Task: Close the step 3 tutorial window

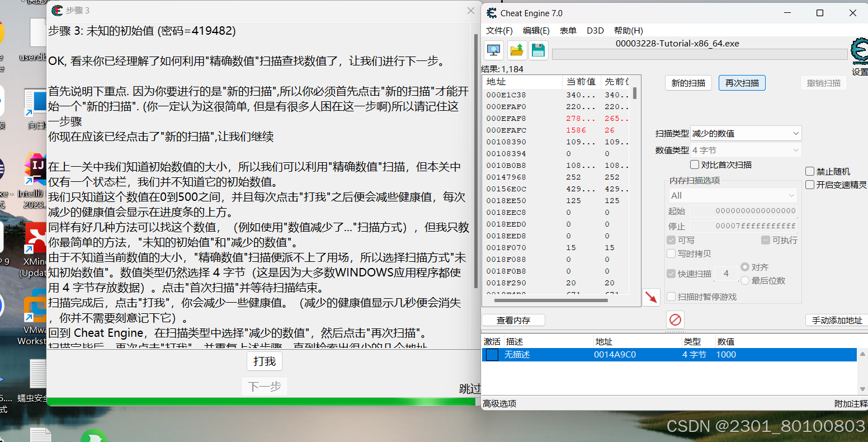Action: pos(471,11)
